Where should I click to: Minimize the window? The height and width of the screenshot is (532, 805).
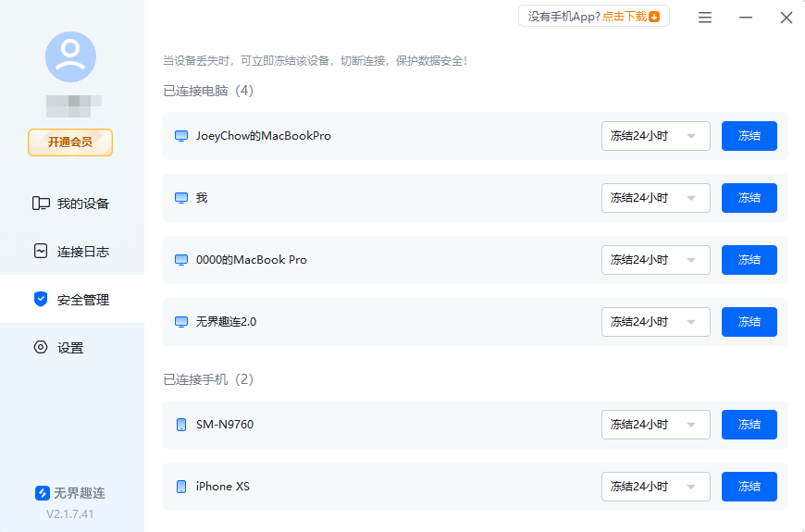(x=746, y=18)
